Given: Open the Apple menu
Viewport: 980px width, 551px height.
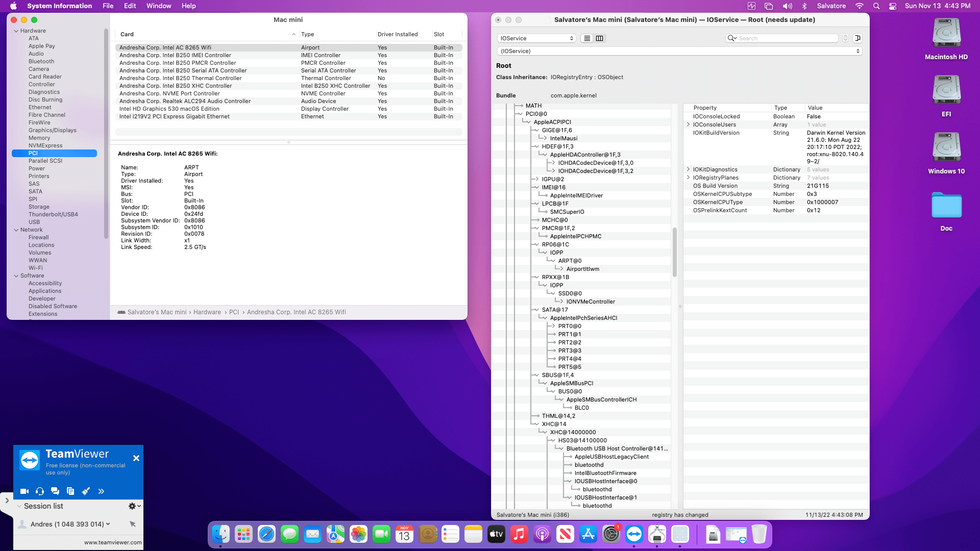Looking at the screenshot, I should pyautogui.click(x=14, y=6).
